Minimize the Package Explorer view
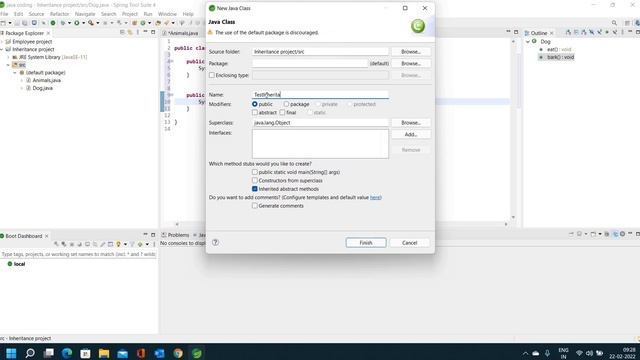The image size is (640, 360). (x=145, y=32)
